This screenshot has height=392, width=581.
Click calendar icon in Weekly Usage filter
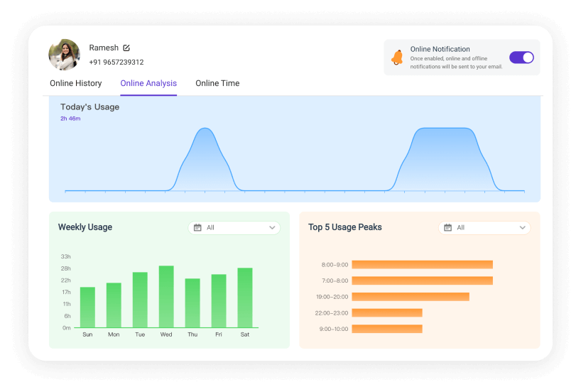197,228
